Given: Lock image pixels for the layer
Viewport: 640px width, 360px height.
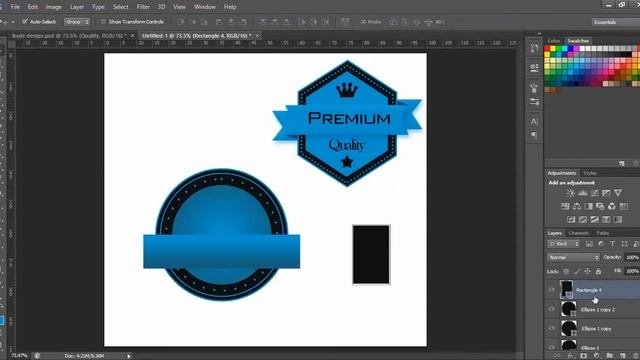Looking at the screenshot, I should [577, 271].
